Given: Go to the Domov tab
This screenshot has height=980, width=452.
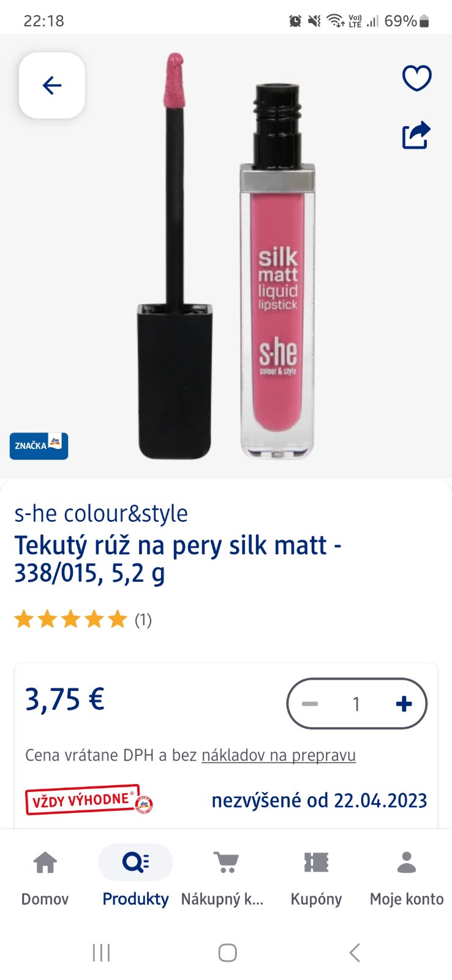Looking at the screenshot, I should click(45, 875).
